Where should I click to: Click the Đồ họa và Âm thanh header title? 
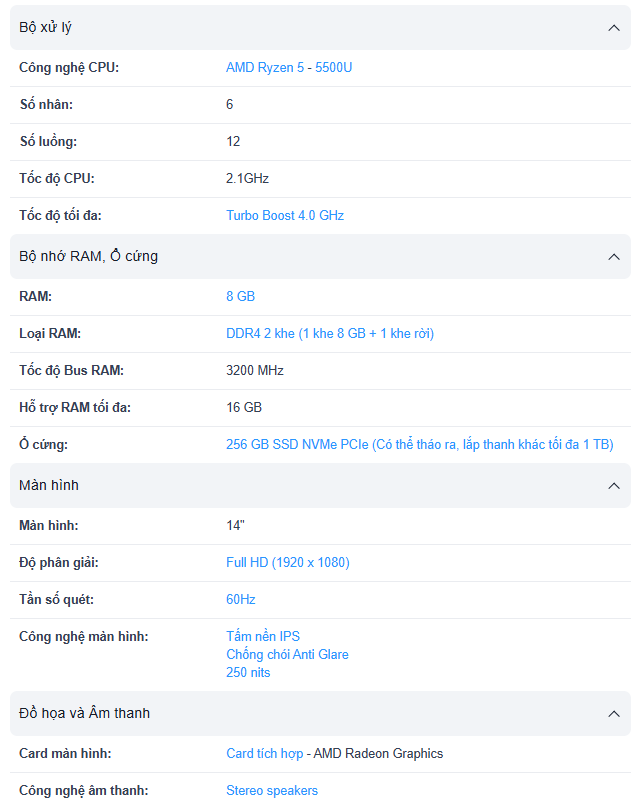(85, 714)
